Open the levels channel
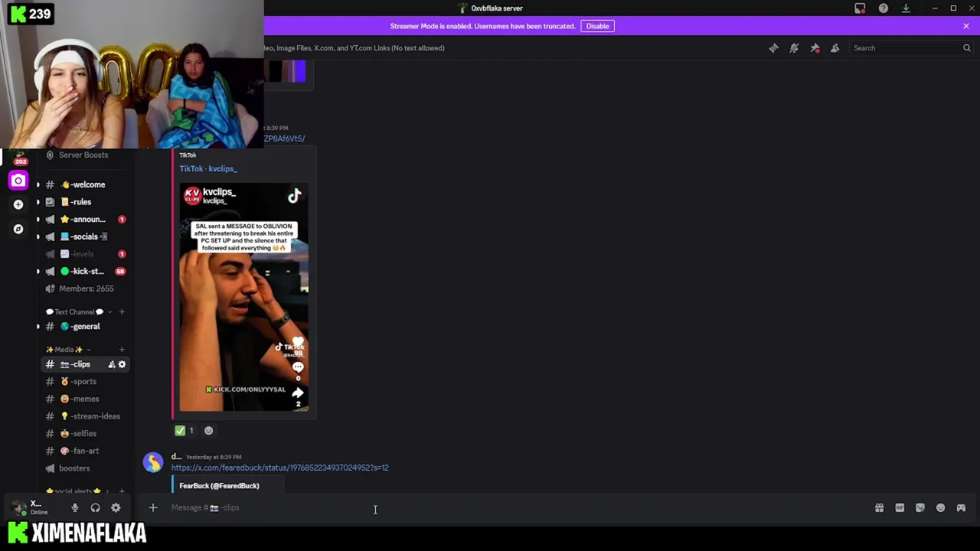The width and height of the screenshot is (980, 551). pos(83,254)
